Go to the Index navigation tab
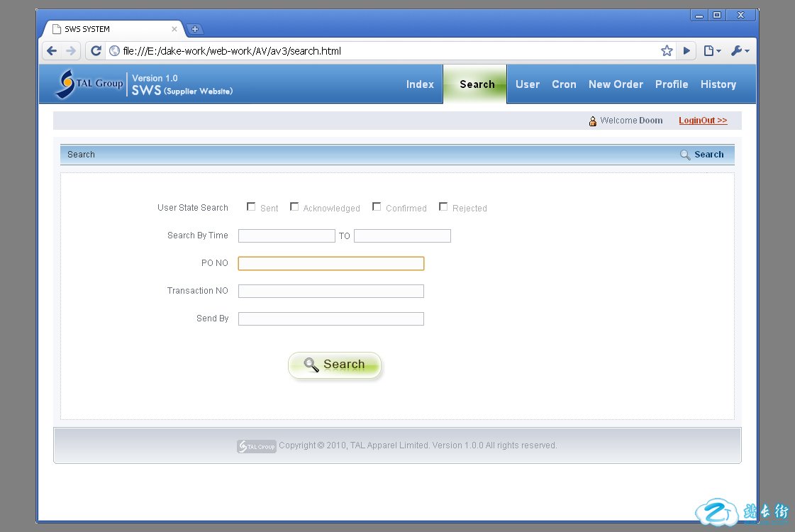The image size is (795, 532). click(x=420, y=84)
